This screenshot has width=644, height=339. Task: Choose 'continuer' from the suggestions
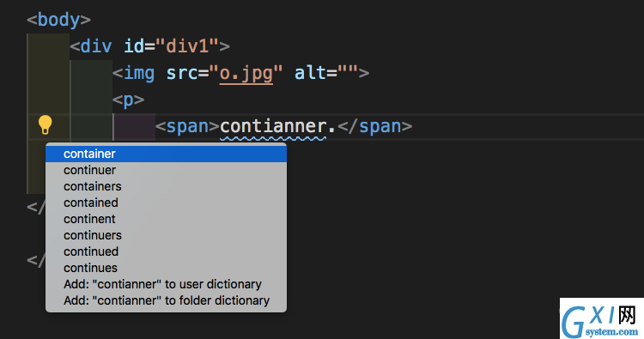(x=166, y=170)
